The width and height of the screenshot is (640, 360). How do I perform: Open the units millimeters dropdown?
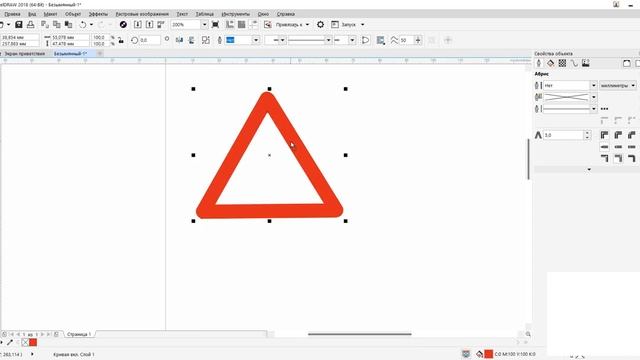[618, 85]
